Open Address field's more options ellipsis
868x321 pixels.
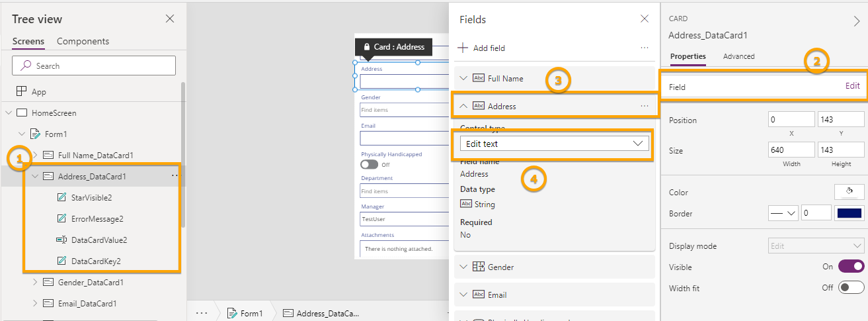pos(644,106)
